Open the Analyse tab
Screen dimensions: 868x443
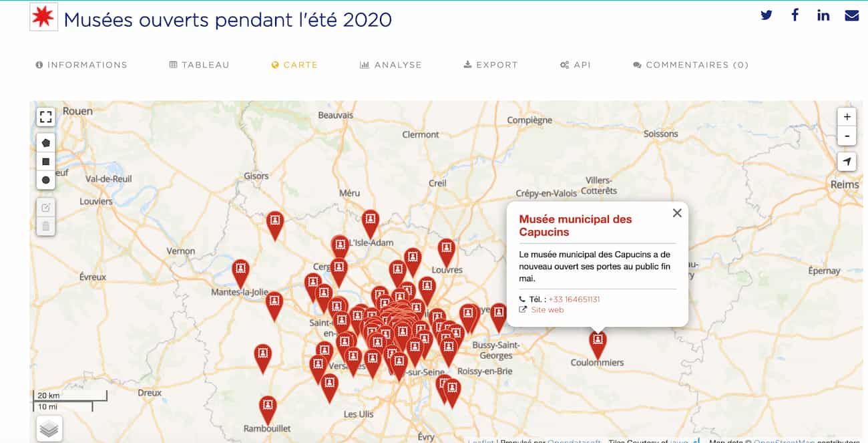tap(391, 65)
